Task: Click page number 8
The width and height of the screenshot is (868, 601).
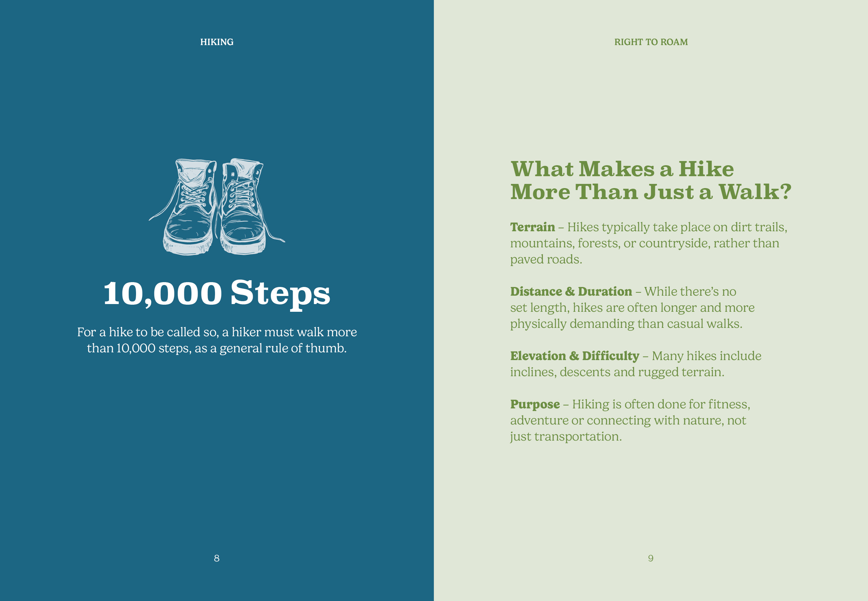Action: [x=217, y=558]
